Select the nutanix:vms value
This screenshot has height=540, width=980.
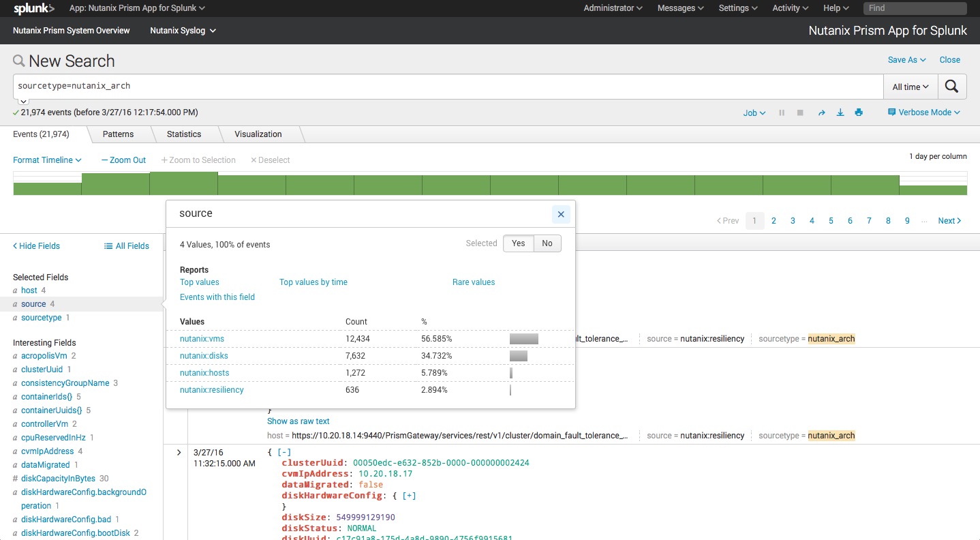click(202, 339)
